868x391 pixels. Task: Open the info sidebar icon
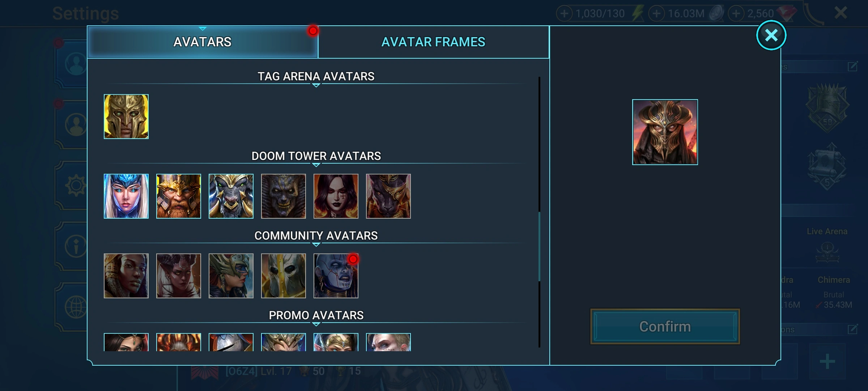click(x=76, y=246)
